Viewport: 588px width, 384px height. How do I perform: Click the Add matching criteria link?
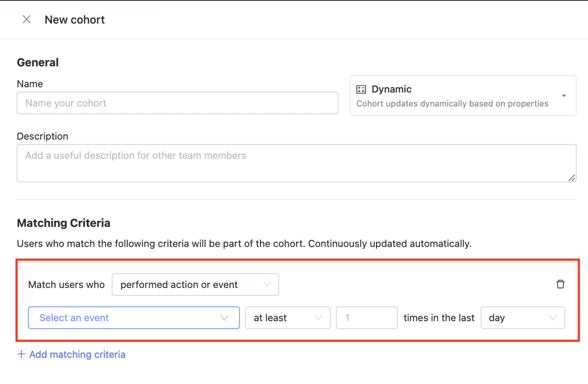coord(77,354)
